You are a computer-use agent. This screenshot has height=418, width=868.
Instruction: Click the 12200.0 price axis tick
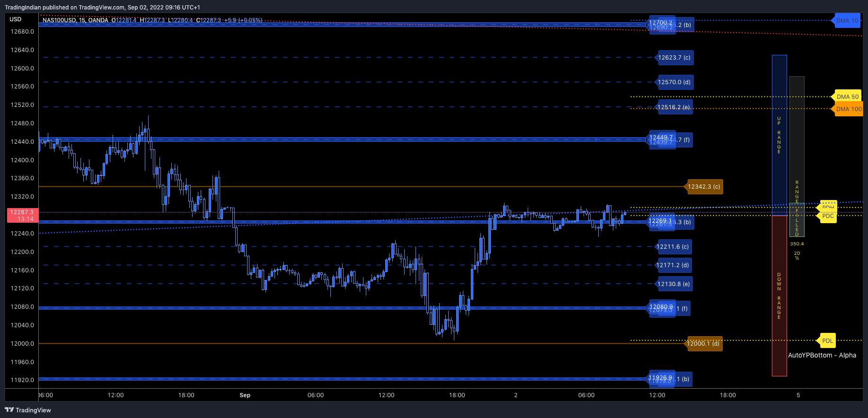click(x=22, y=252)
